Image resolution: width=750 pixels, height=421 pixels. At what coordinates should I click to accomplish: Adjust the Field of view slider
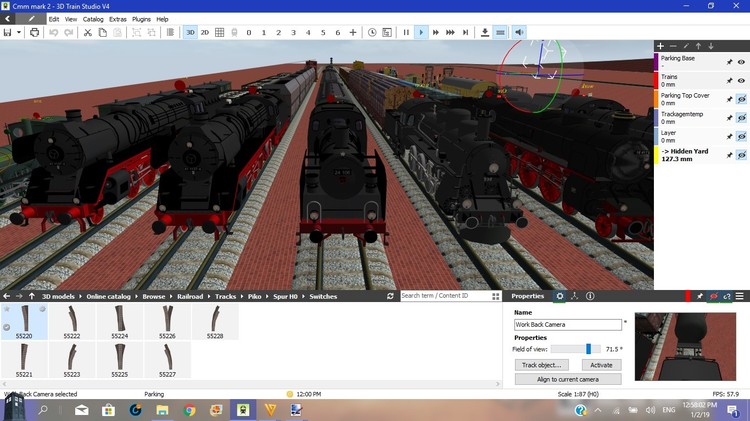tap(576, 349)
